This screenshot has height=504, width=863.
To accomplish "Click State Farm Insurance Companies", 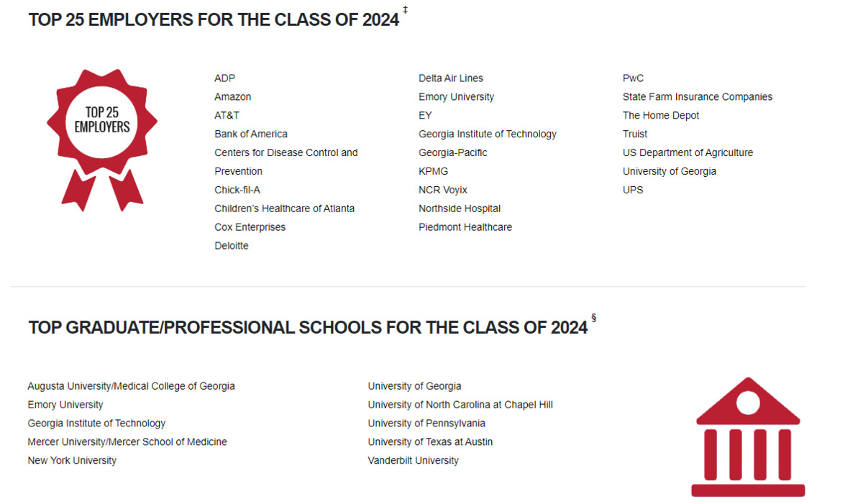I will (x=698, y=96).
